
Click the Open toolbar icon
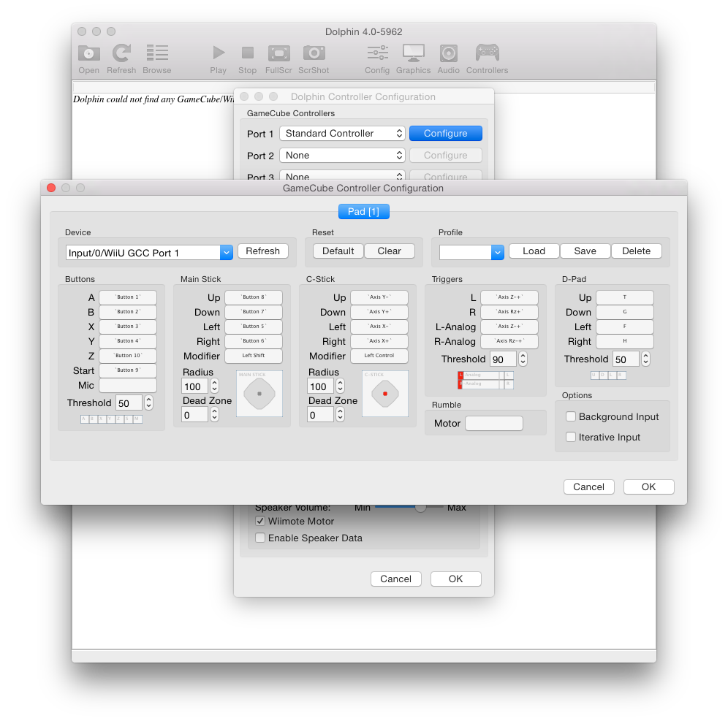[88, 53]
